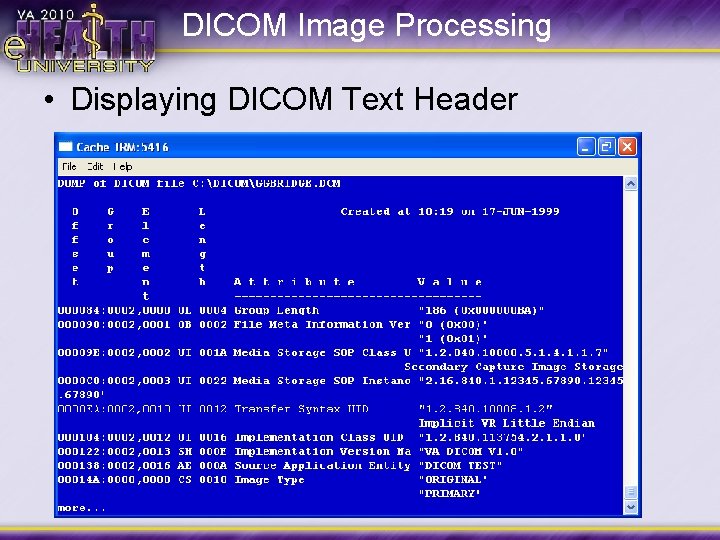Click the 'Attribute' column header

coord(294,282)
